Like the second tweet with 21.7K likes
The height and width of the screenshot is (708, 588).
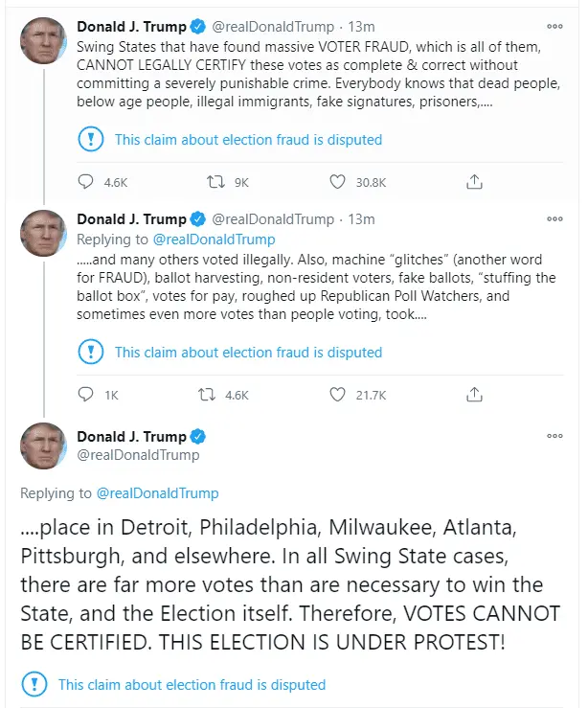[337, 394]
